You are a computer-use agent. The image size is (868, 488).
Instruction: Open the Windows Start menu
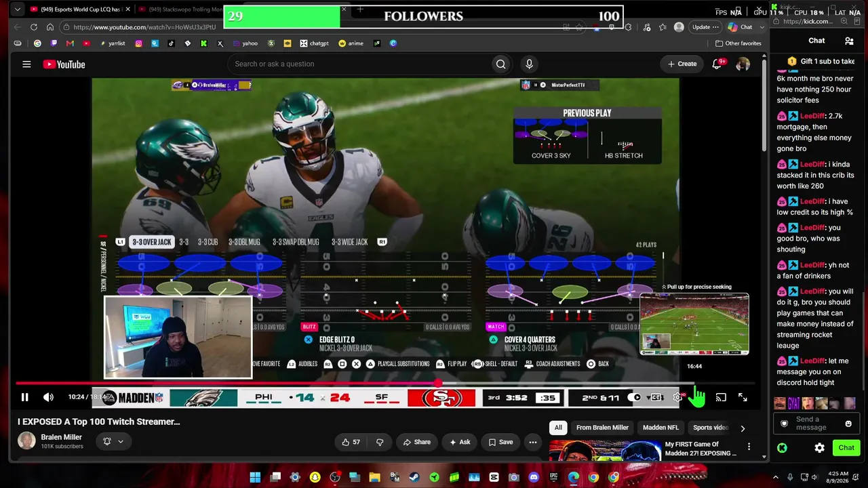point(255,477)
